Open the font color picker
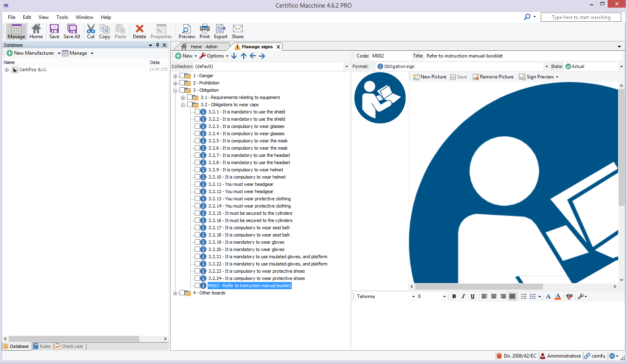 coord(557,296)
